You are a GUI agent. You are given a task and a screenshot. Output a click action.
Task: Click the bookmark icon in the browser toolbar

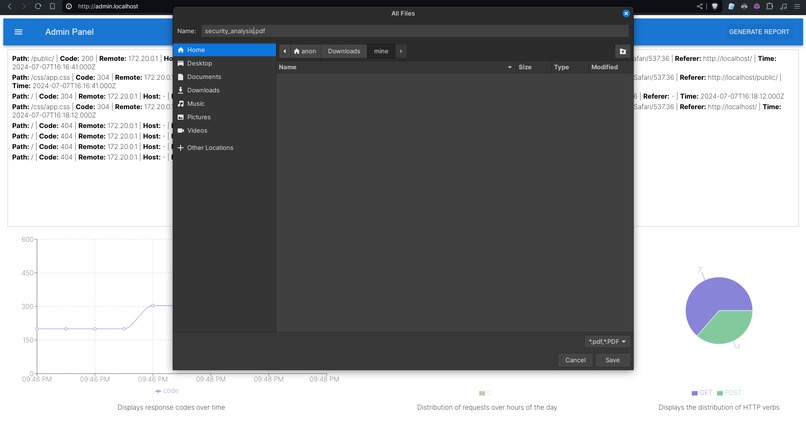tap(52, 6)
